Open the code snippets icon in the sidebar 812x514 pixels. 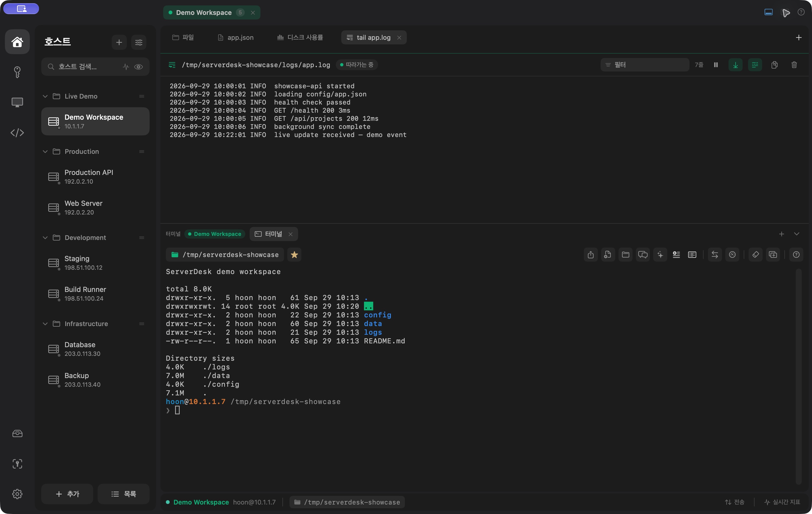pyautogui.click(x=17, y=133)
